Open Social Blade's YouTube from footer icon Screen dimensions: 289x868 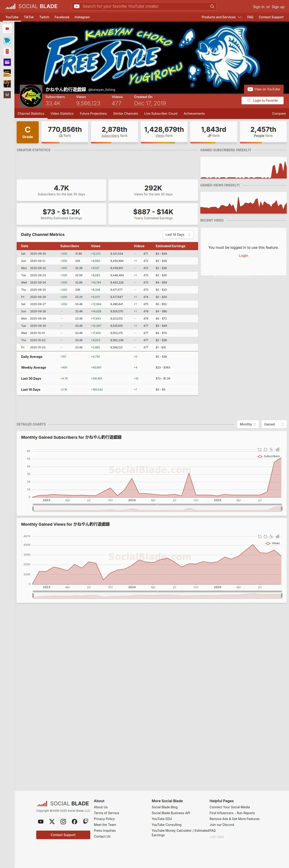pyautogui.click(x=41, y=822)
